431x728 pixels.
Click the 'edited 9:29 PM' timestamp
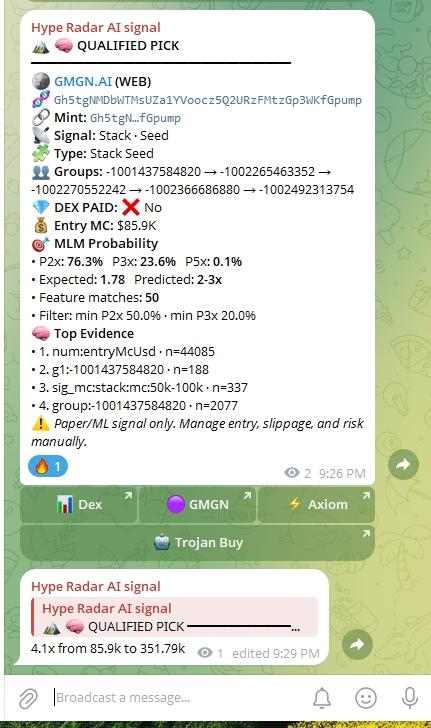click(276, 654)
